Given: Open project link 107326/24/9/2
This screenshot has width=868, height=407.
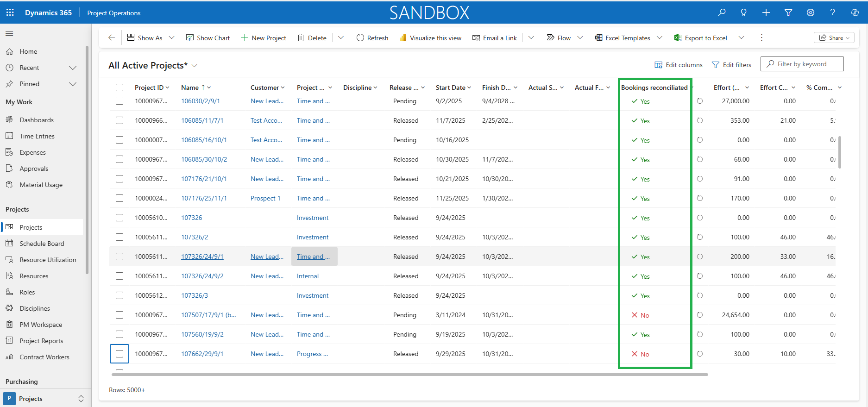Looking at the screenshot, I should coord(202,276).
